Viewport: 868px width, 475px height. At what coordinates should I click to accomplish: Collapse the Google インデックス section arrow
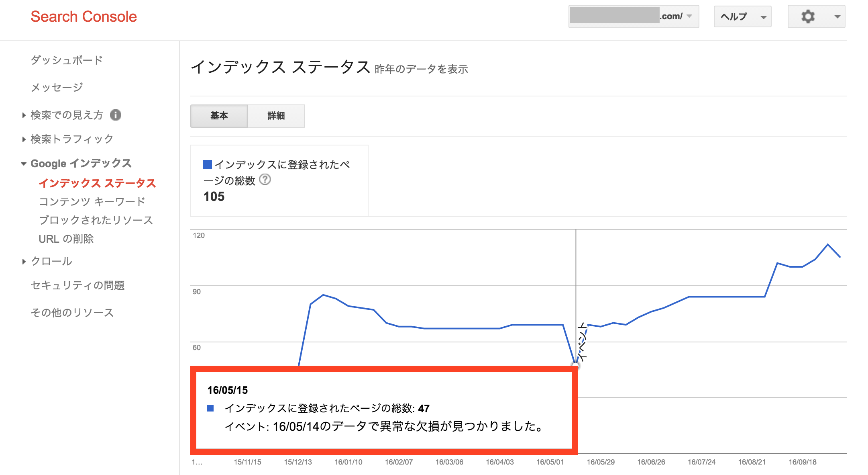(x=24, y=164)
